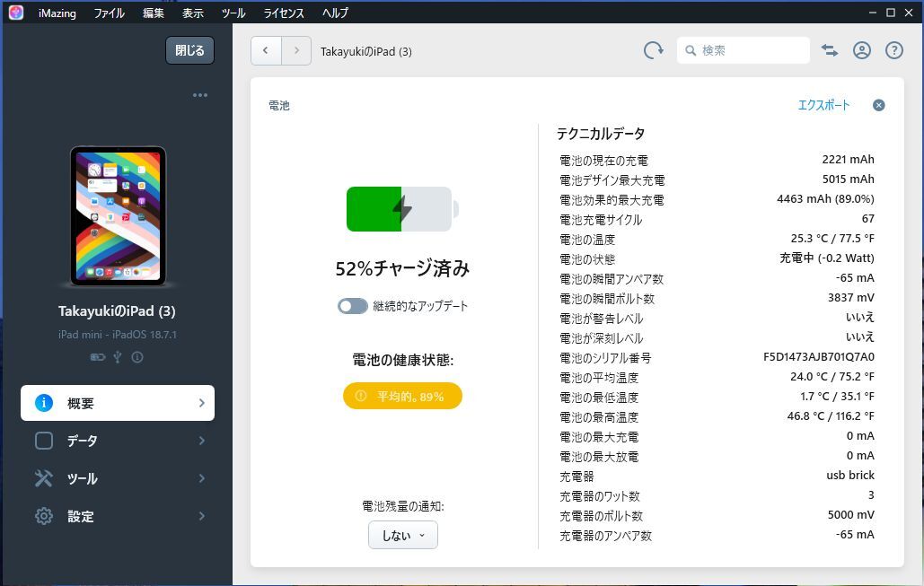Click the TakayukiのiPad (3) sidebar device name
This screenshot has height=586, width=924.
pyautogui.click(x=117, y=311)
